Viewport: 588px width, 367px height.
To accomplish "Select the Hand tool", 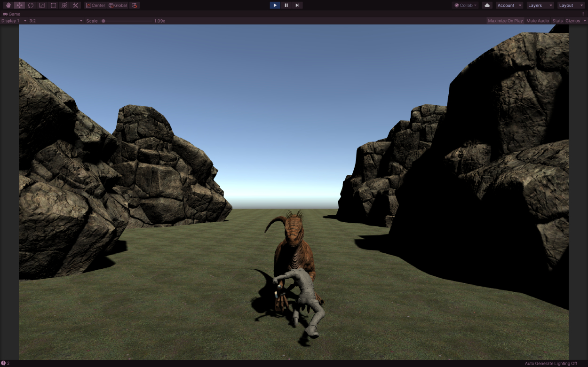I will (x=8, y=5).
